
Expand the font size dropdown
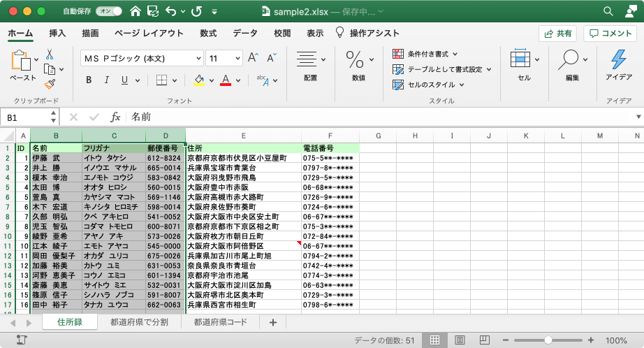[x=237, y=58]
